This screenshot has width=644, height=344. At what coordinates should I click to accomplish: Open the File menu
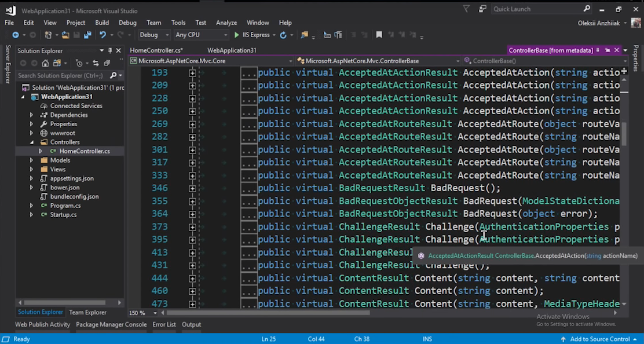(x=9, y=23)
